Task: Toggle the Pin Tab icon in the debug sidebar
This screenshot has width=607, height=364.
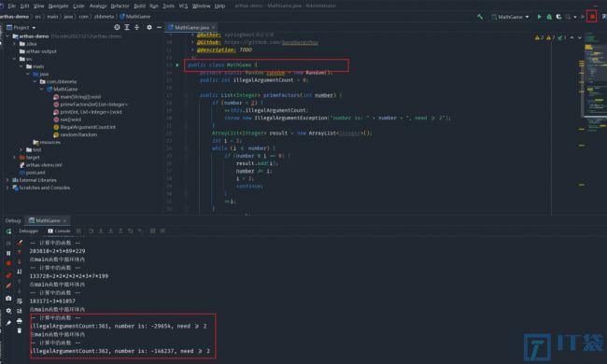Action: pos(8,323)
